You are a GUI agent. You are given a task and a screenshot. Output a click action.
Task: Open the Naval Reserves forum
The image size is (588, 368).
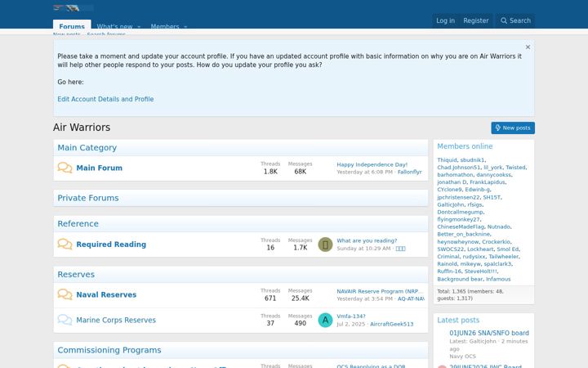(x=106, y=294)
